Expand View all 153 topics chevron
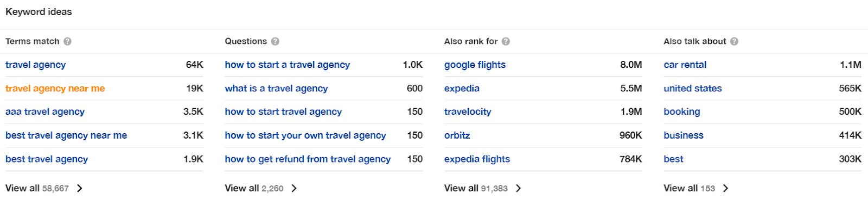868x199 pixels. (x=726, y=188)
